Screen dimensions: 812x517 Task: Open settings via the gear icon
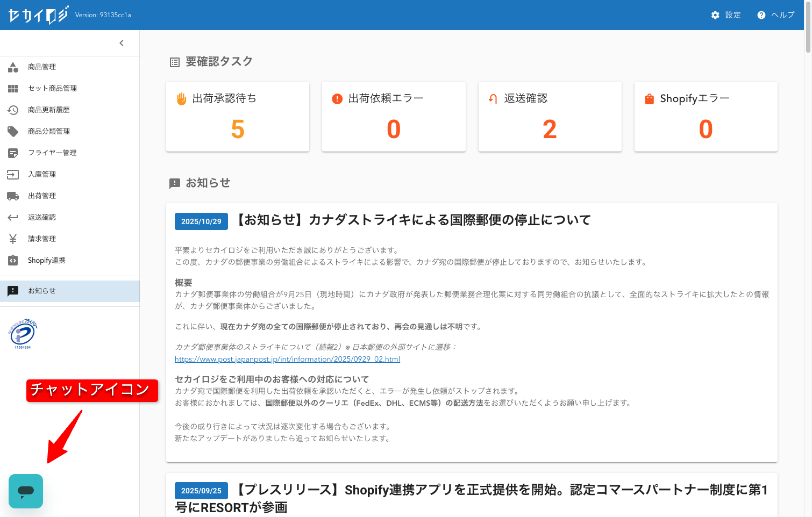[715, 15]
